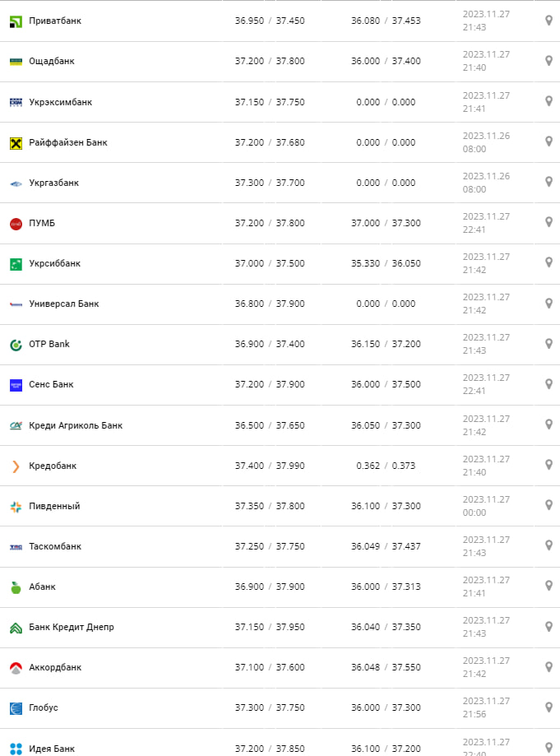Show locations pin for Глобус
The height and width of the screenshot is (756, 560).
click(x=548, y=707)
